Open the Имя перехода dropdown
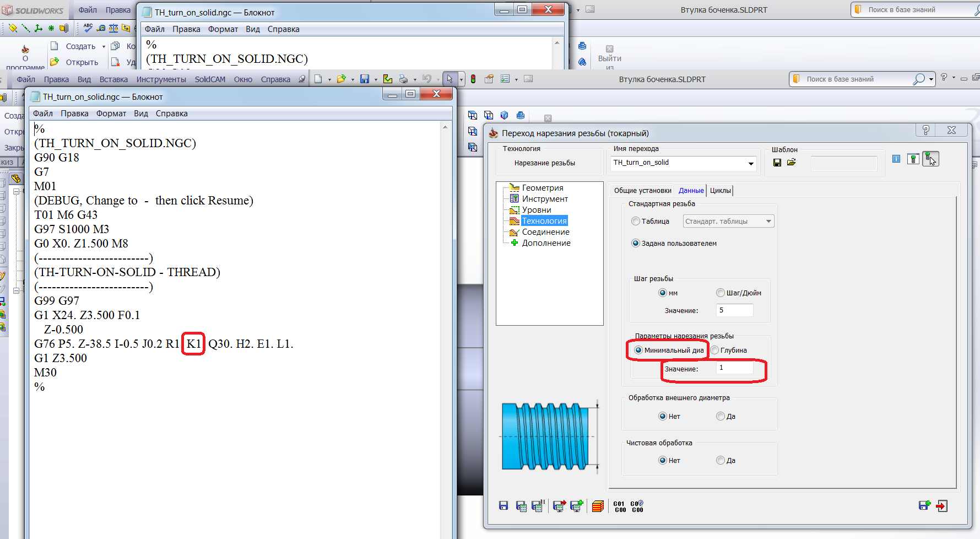The height and width of the screenshot is (539, 980). pos(750,163)
